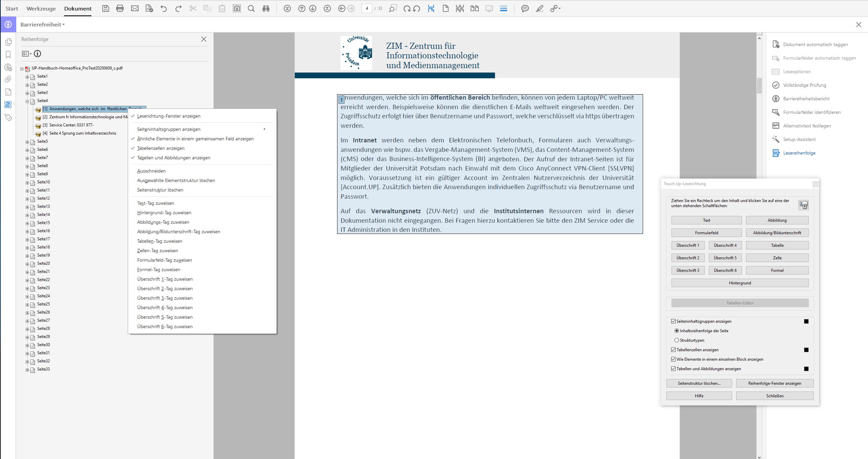The height and width of the screenshot is (459, 868).
Task: Click the Seiteninhaltsgruppen black color swatch
Action: [806, 321]
